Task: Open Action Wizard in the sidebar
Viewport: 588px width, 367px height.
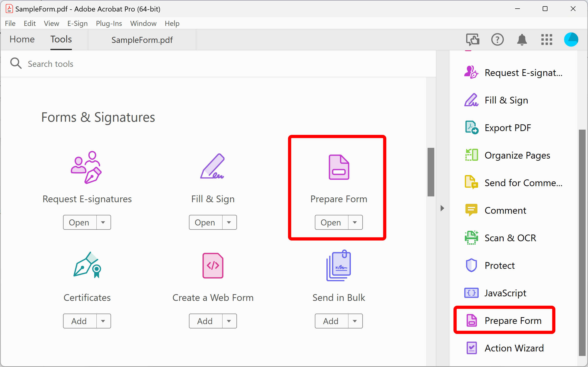Action: pos(515,348)
